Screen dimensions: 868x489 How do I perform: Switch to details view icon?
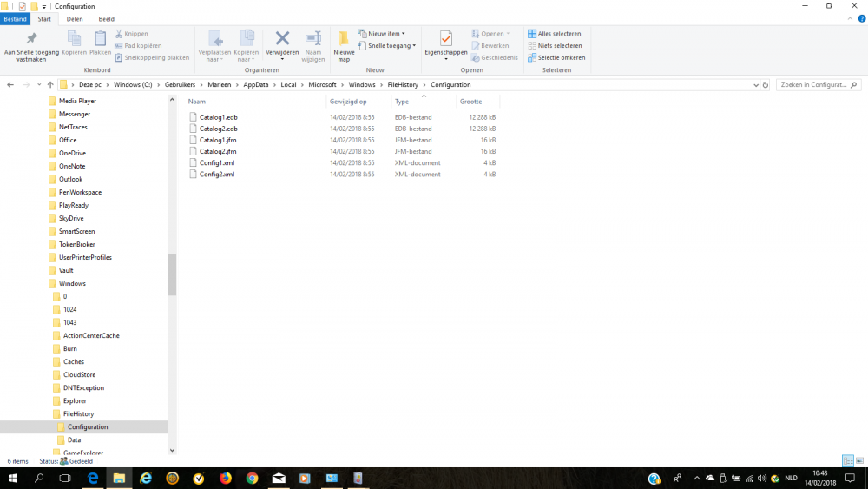(847, 460)
